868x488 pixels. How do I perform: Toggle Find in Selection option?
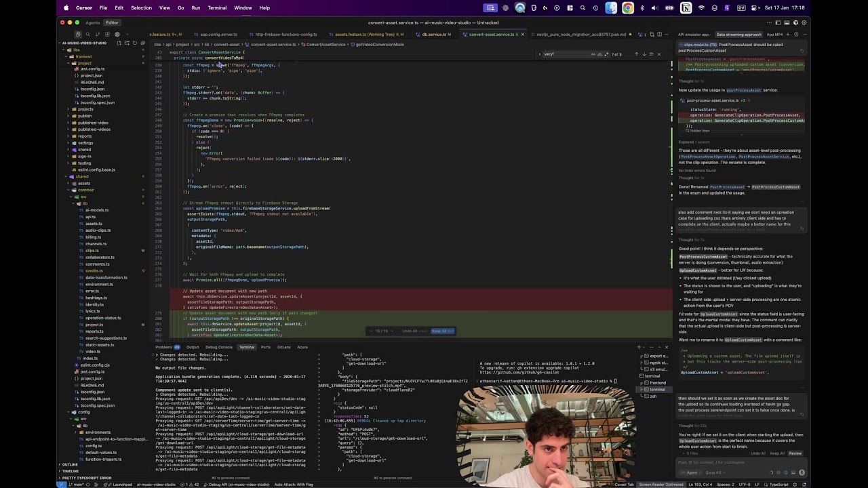click(651, 54)
